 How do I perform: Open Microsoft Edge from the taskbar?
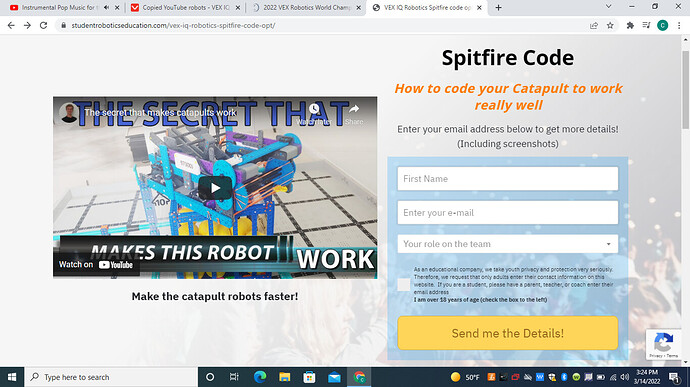[260, 377]
